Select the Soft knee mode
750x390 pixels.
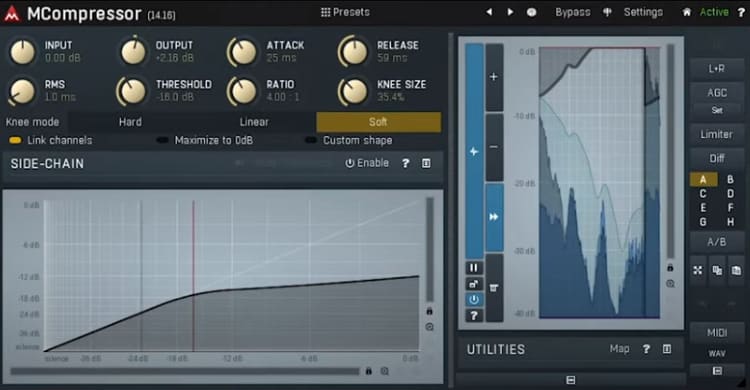pos(378,122)
